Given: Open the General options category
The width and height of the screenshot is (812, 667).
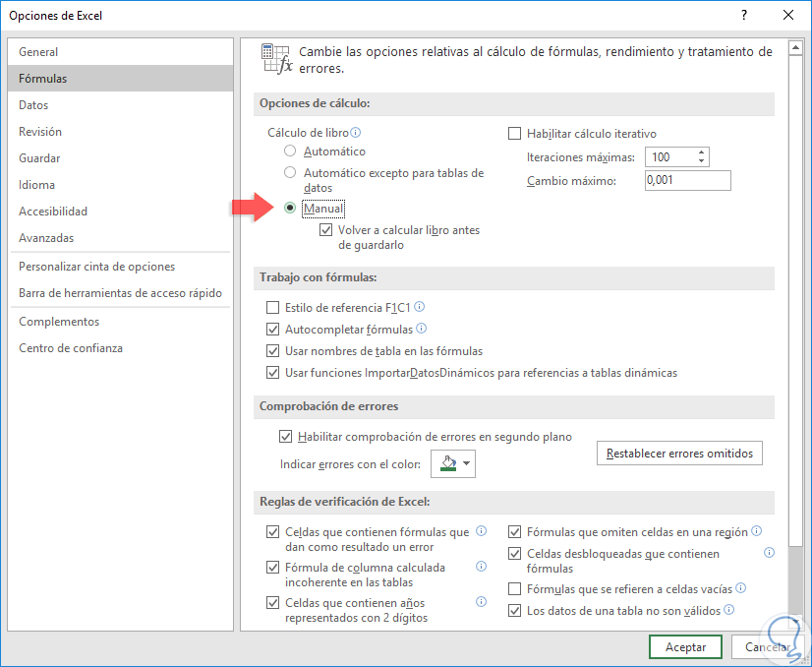Looking at the screenshot, I should point(121,52).
